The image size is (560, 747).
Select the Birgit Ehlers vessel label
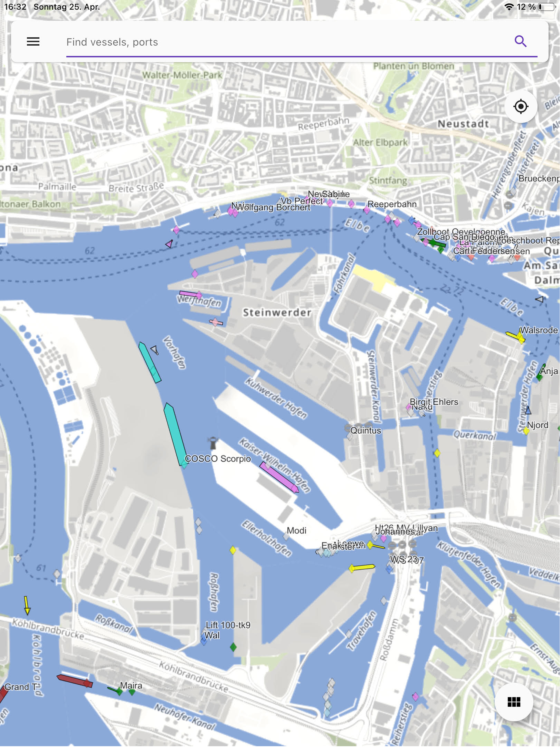point(434,402)
